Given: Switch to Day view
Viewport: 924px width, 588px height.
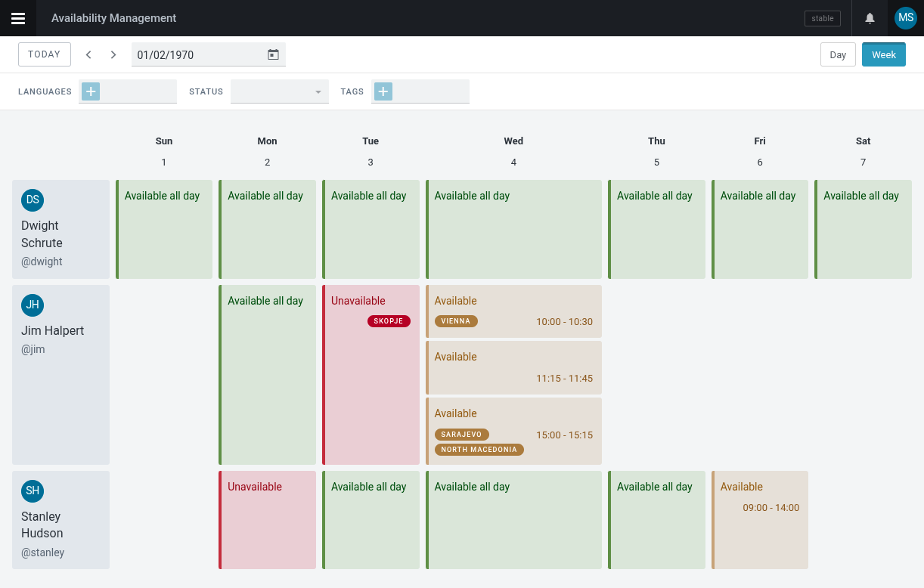Looking at the screenshot, I should [x=838, y=54].
